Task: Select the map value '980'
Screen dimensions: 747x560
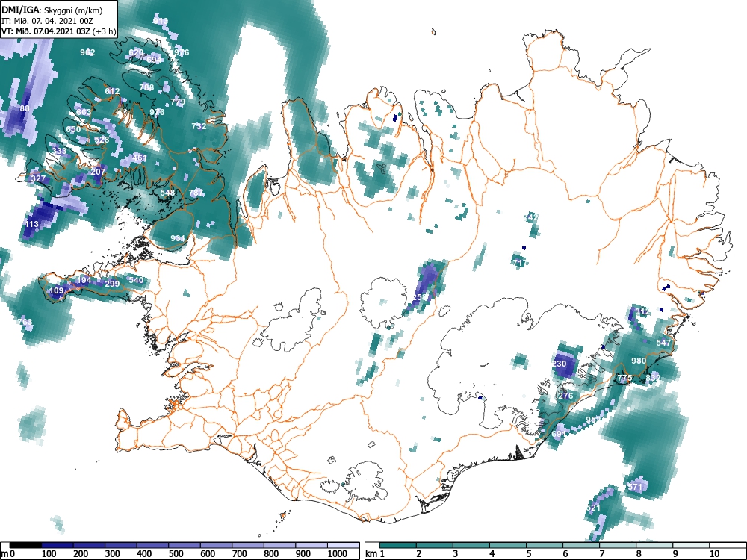Action: click(x=639, y=361)
